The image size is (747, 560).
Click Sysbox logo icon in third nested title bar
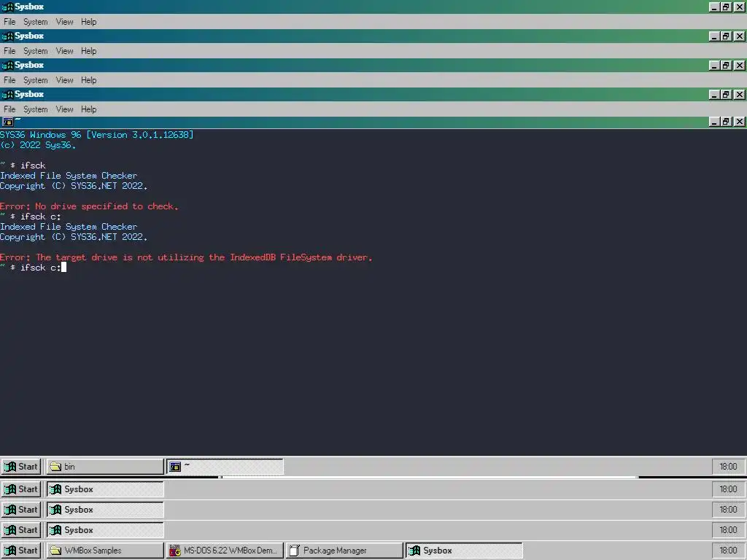tap(7, 65)
